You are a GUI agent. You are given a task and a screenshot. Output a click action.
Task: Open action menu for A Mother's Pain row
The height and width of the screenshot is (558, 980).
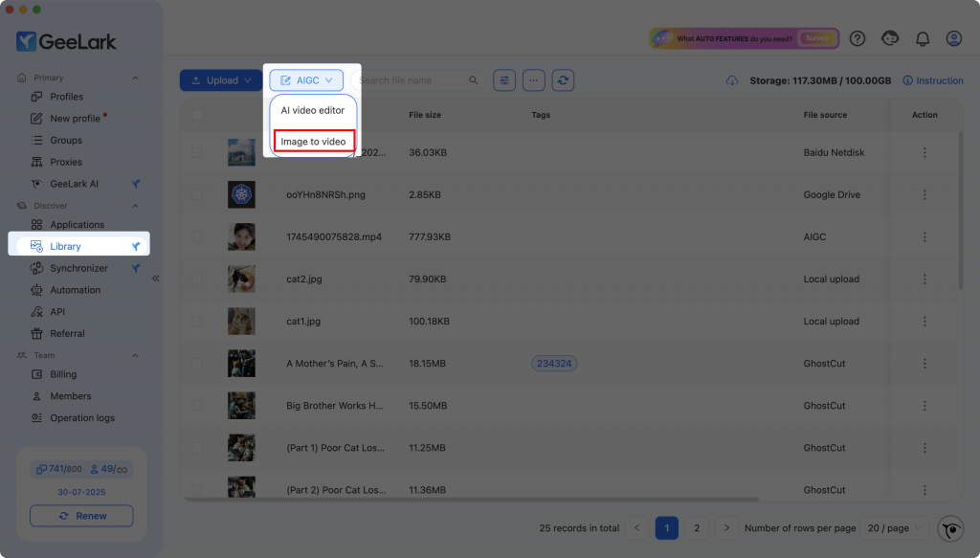(x=924, y=364)
